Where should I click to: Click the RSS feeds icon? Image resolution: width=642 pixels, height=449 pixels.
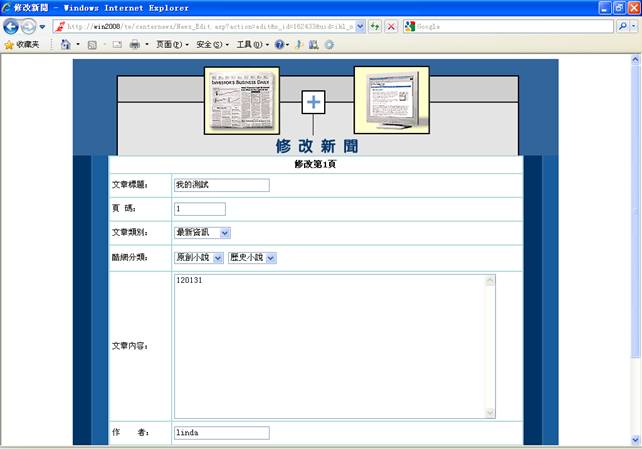(x=93, y=45)
